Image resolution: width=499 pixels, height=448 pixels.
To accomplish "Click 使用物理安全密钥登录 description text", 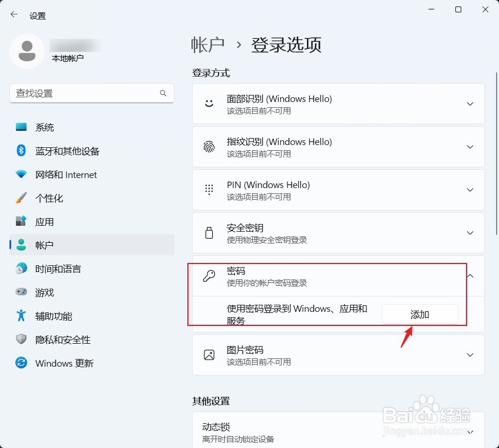I will pos(267,240).
